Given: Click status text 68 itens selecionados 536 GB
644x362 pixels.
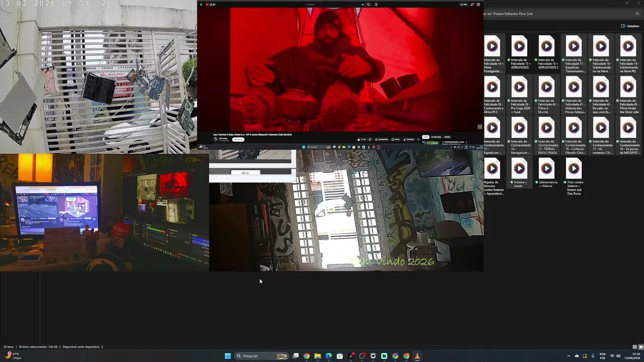Looking at the screenshot, I should tap(38, 347).
